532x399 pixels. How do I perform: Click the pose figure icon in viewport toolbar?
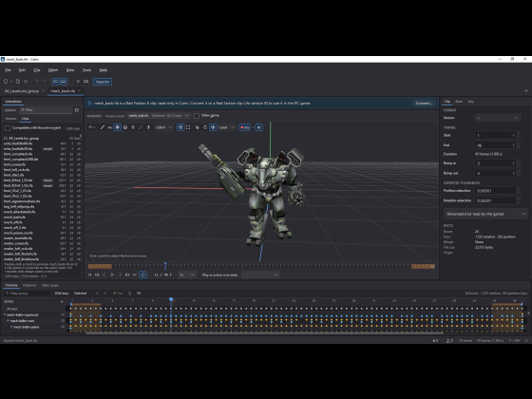(148, 127)
